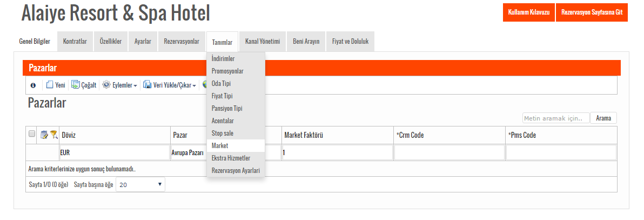Image resolution: width=644 pixels, height=220 pixels.
Task: Focus the Metin aramak için search field
Action: pos(556,118)
